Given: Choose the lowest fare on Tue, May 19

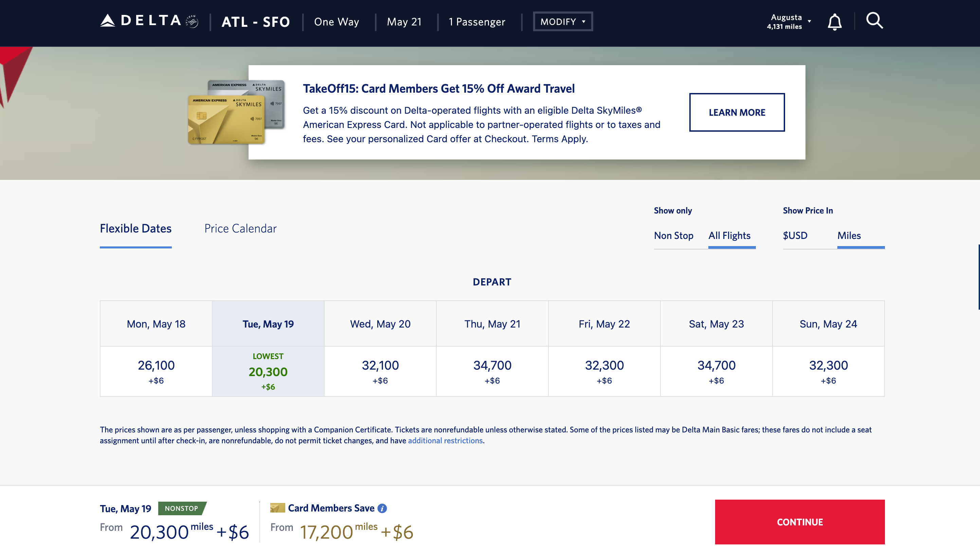Looking at the screenshot, I should point(268,371).
